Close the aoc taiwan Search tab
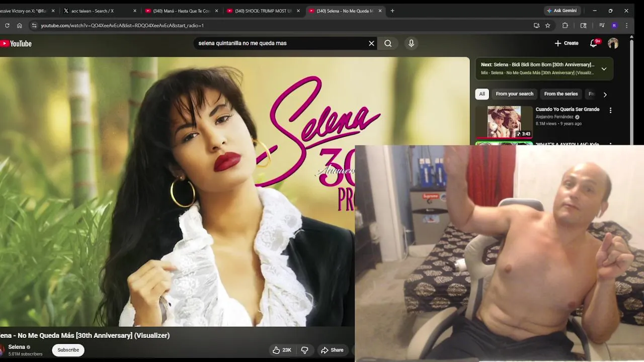 click(135, 11)
